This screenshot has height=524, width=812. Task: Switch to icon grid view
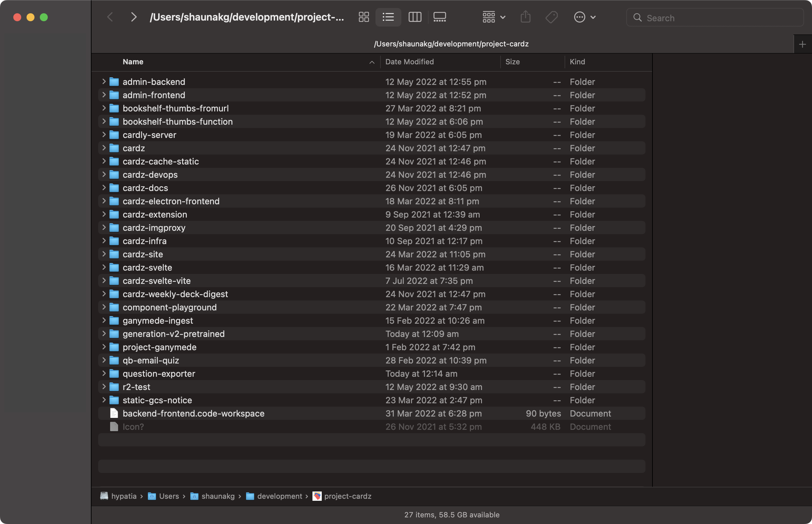(x=364, y=17)
